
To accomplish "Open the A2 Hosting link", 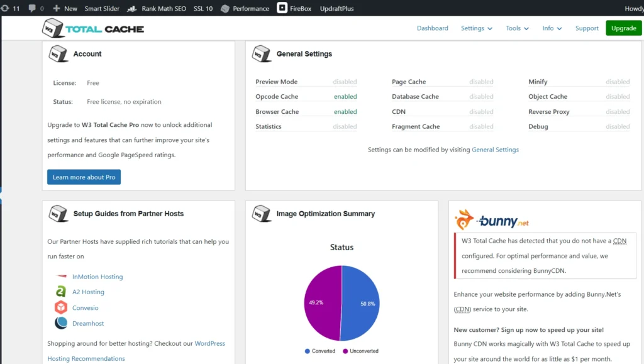I will pyautogui.click(x=88, y=292).
